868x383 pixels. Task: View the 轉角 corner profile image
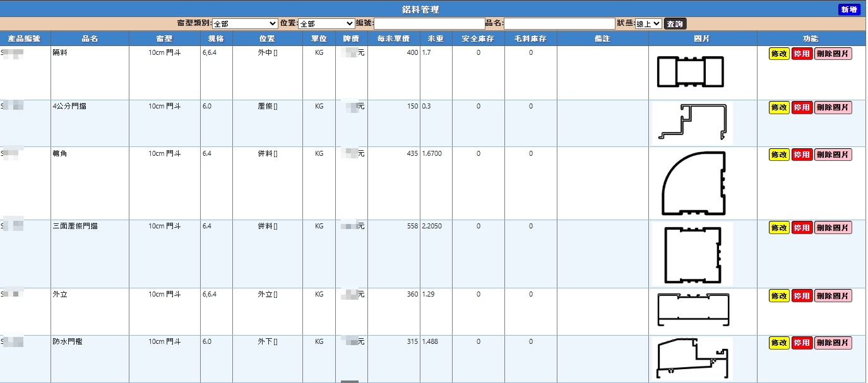pos(693,183)
